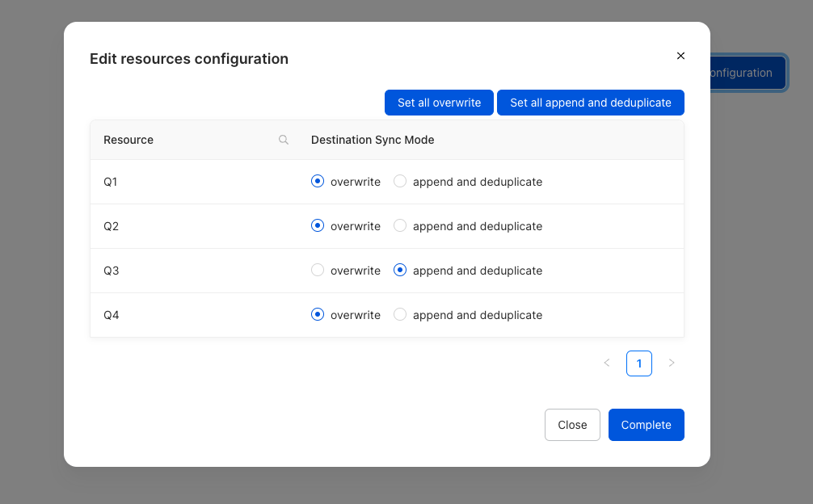Click the configuration button behind the dialog

748,73
